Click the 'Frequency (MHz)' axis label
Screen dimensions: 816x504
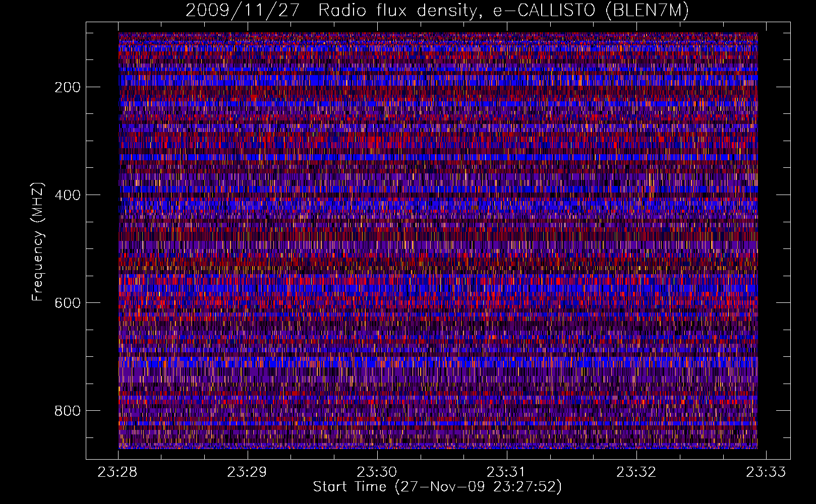point(38,241)
